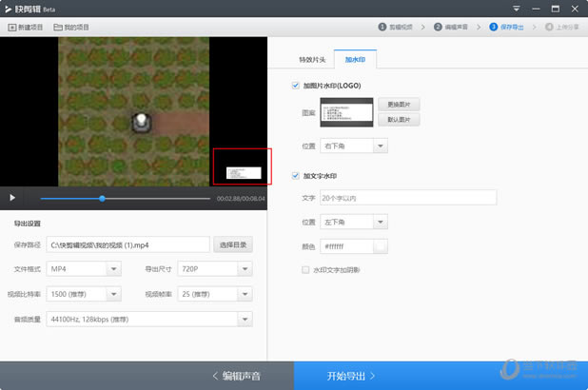Image resolution: width=588 pixels, height=390 pixels.
Task: Toggle 加文字水印 checkbox
Action: click(x=296, y=175)
